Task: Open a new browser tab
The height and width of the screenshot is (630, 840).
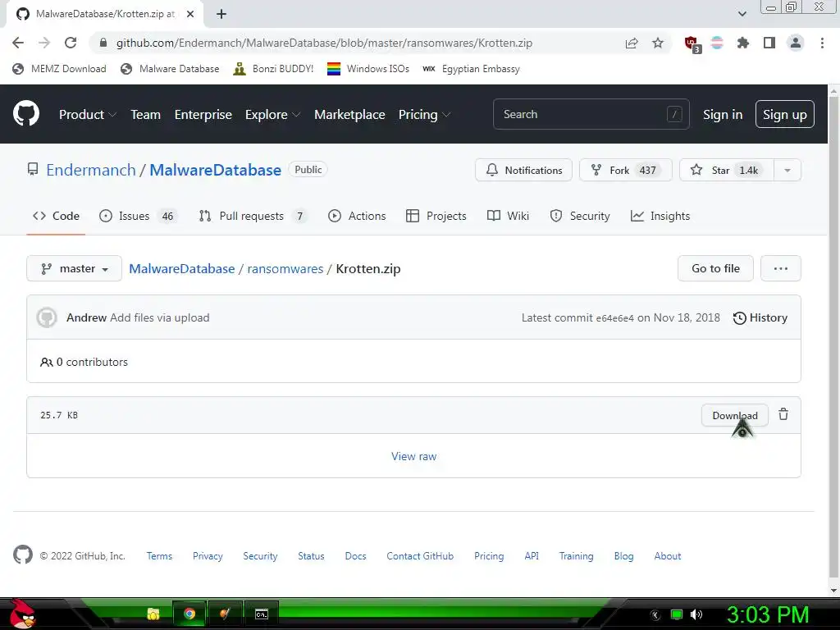Action: coord(221,14)
